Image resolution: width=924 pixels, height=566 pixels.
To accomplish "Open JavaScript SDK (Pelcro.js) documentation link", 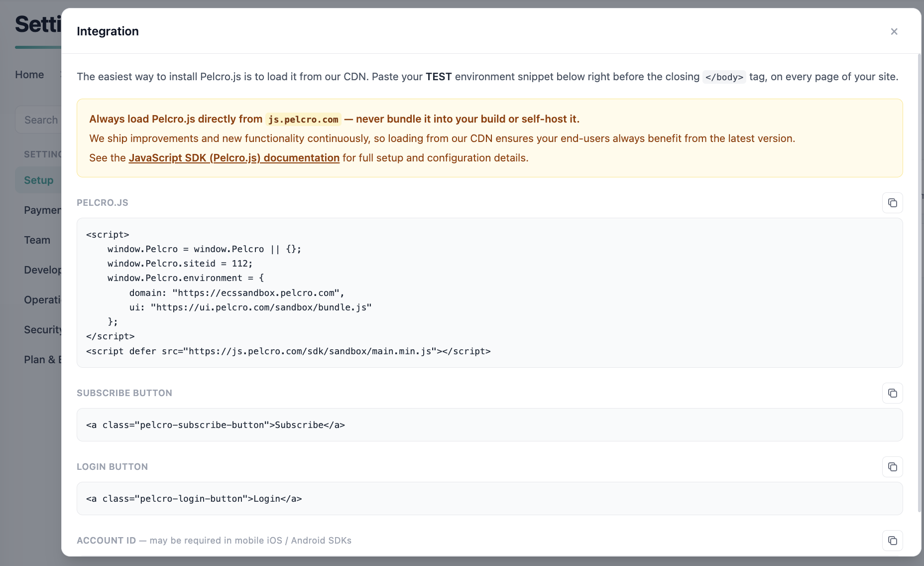I will [x=234, y=158].
